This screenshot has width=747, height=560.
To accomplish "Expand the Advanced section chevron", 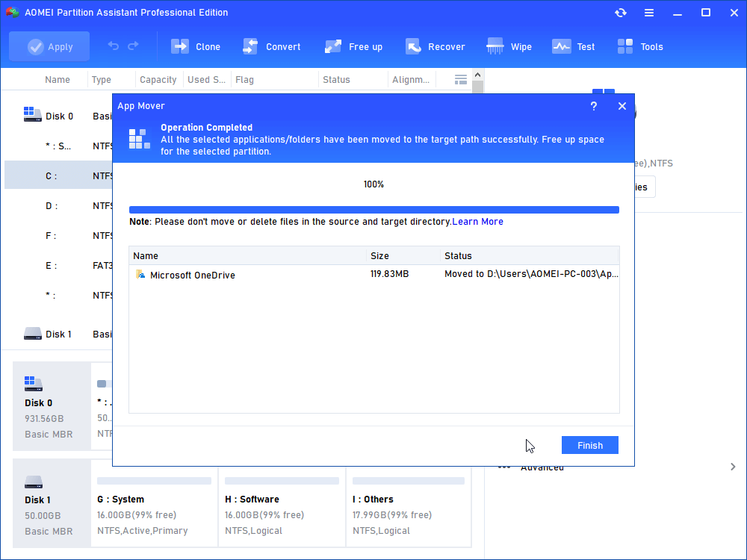I will coord(732,467).
